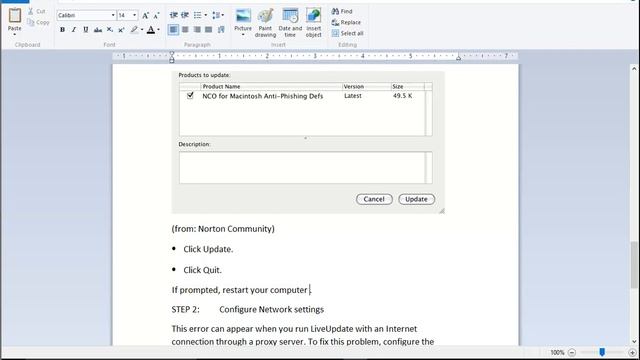Screen dimensions: 640x360
Task: Click the "STEP 2:" label
Action: [186, 309]
